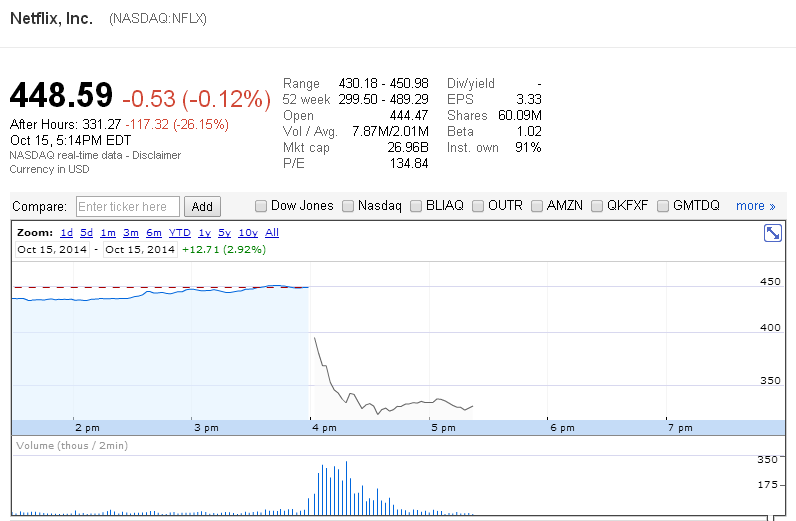Click the Add ticker button
The image size is (796, 521).
click(x=202, y=207)
